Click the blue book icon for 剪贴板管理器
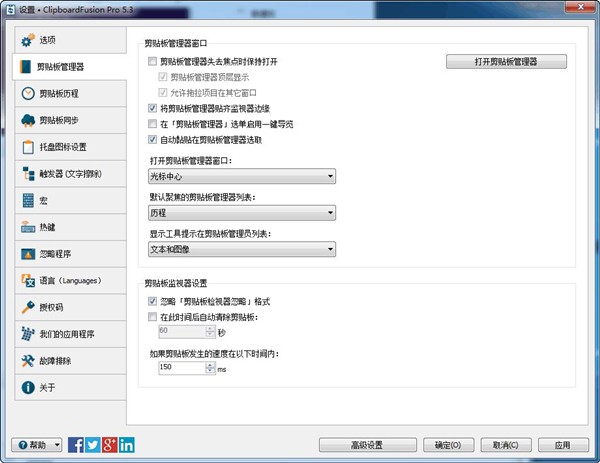Image resolution: width=600 pixels, height=463 pixels. [25, 67]
